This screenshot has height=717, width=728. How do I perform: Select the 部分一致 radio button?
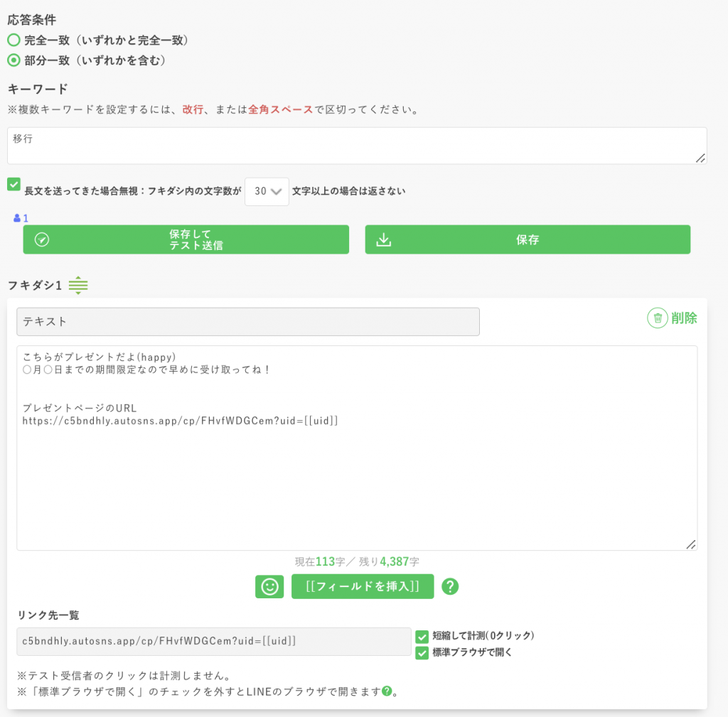12,60
